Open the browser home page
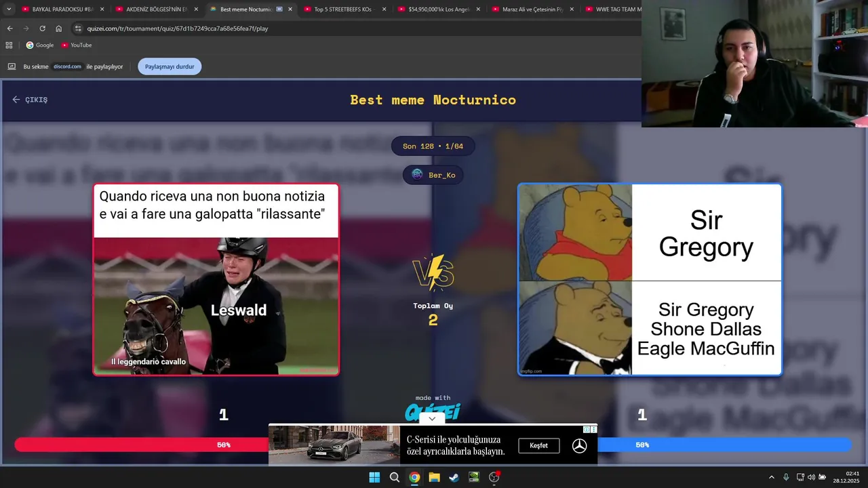Viewport: 868px width, 488px height. pos(58,28)
